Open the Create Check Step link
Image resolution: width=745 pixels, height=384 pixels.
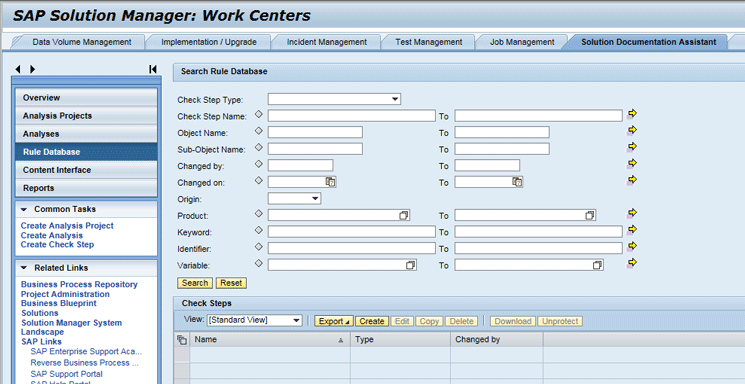tap(57, 245)
